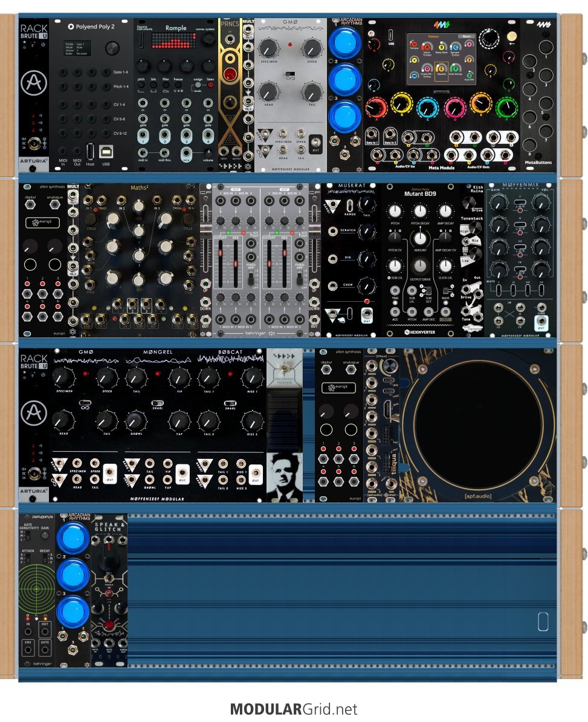Click the Gate In 1 jack on Meta Module

tap(372, 134)
